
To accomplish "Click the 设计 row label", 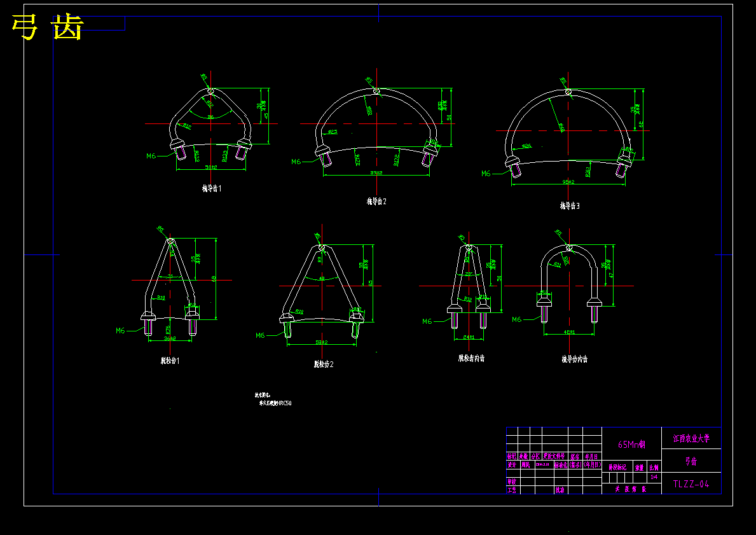I will tap(512, 465).
